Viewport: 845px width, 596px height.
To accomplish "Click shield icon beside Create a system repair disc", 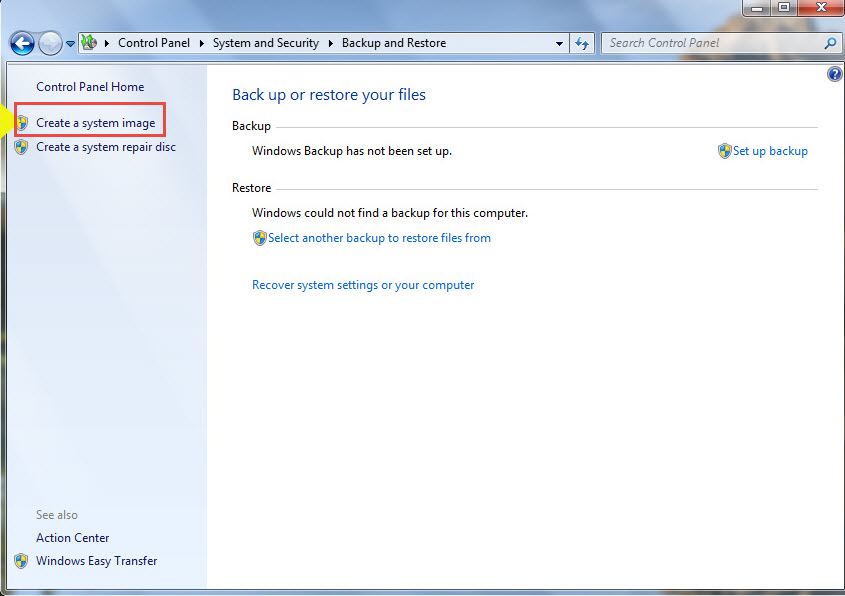I will (x=22, y=147).
